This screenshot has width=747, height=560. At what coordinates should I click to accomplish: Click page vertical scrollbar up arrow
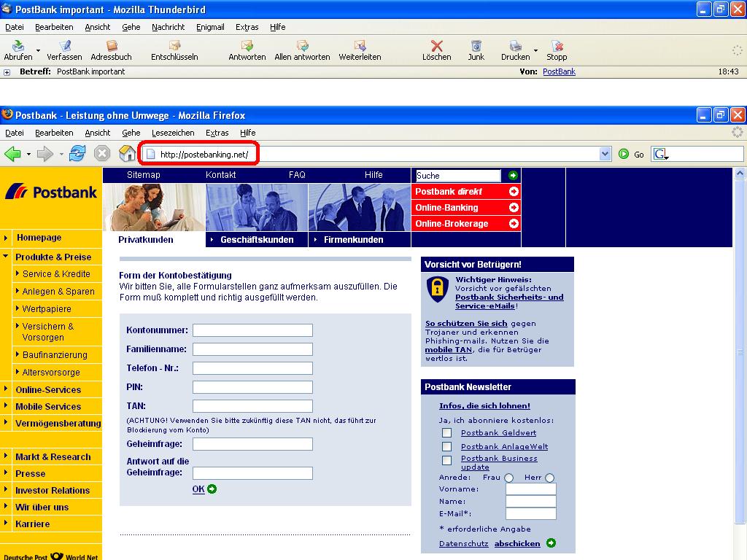740,174
